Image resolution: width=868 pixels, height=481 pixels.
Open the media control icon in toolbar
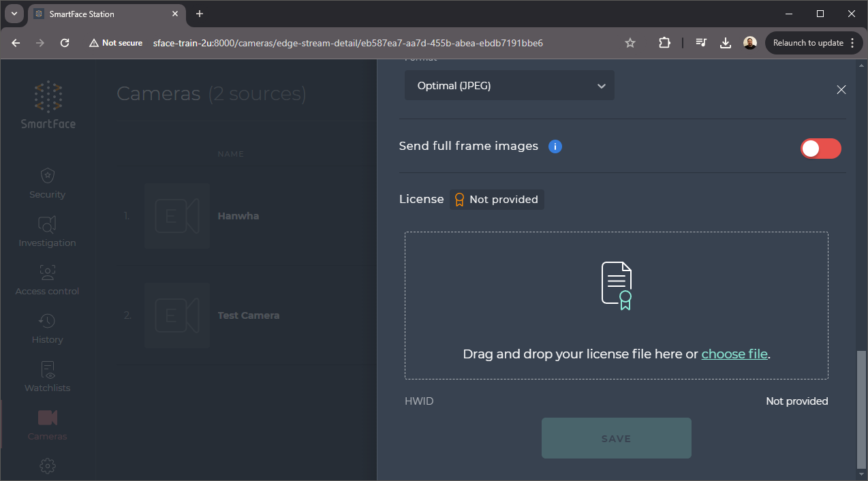701,43
